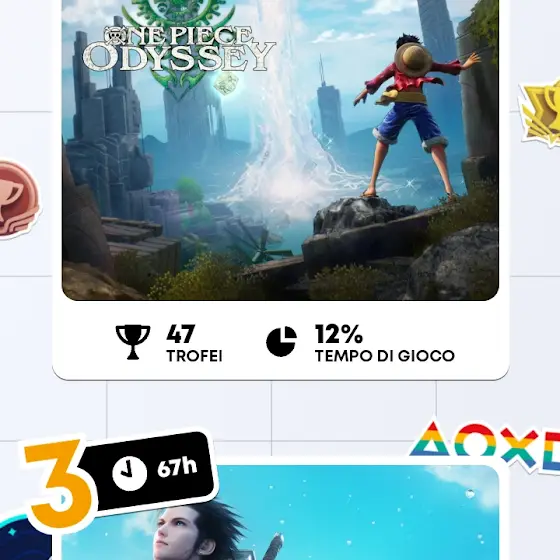
Task: Click the dark blue sparkle sticker
Action: tap(25, 539)
